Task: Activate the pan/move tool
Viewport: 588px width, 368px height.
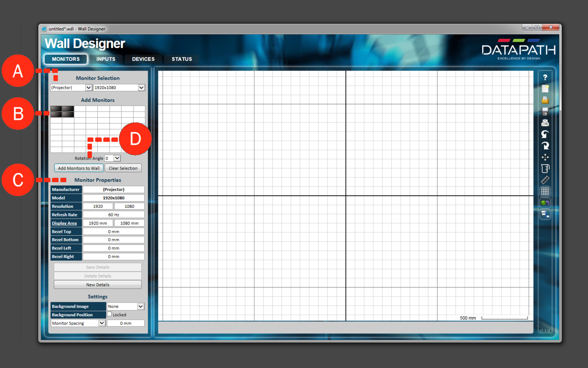Action: click(545, 157)
